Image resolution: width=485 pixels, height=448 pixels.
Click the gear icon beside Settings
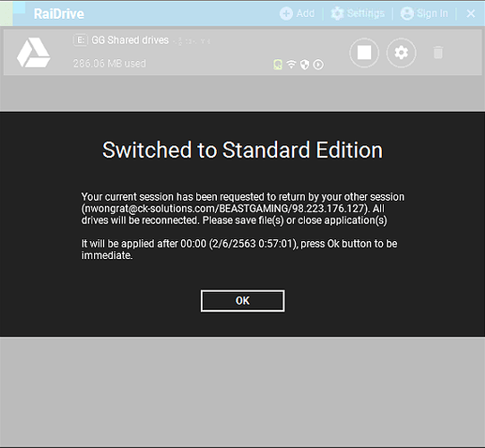pyautogui.click(x=337, y=13)
